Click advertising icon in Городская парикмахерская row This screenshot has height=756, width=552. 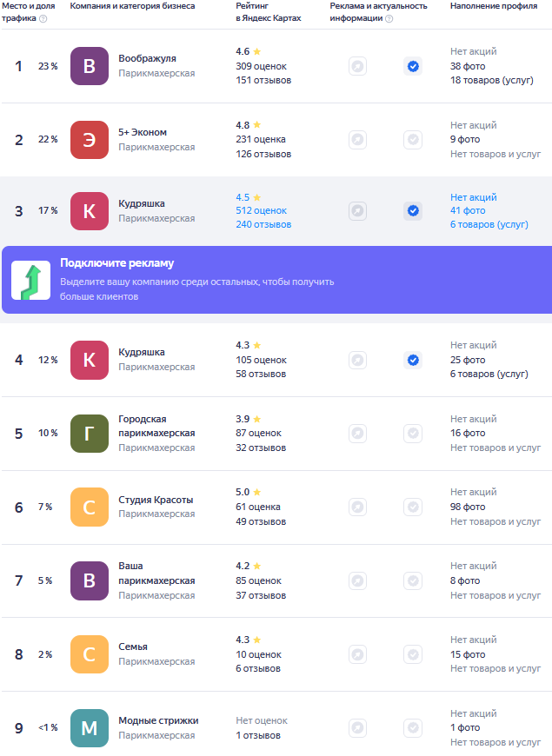[x=357, y=434]
